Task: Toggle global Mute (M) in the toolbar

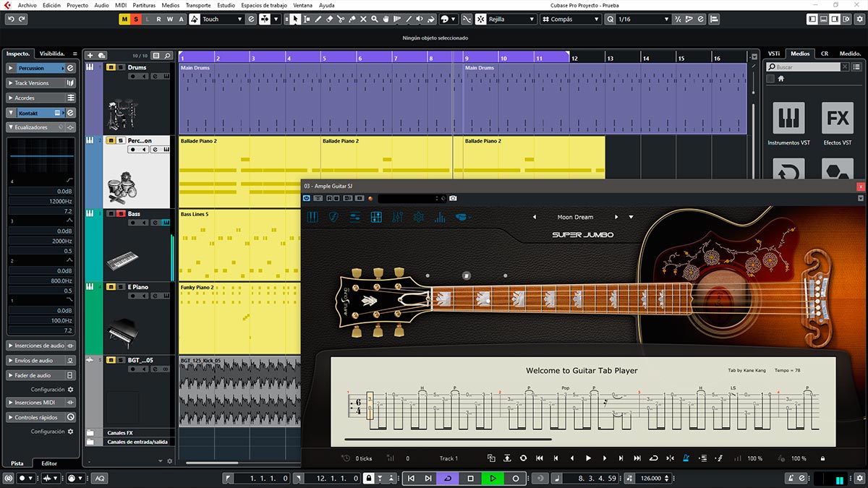Action: point(124,19)
